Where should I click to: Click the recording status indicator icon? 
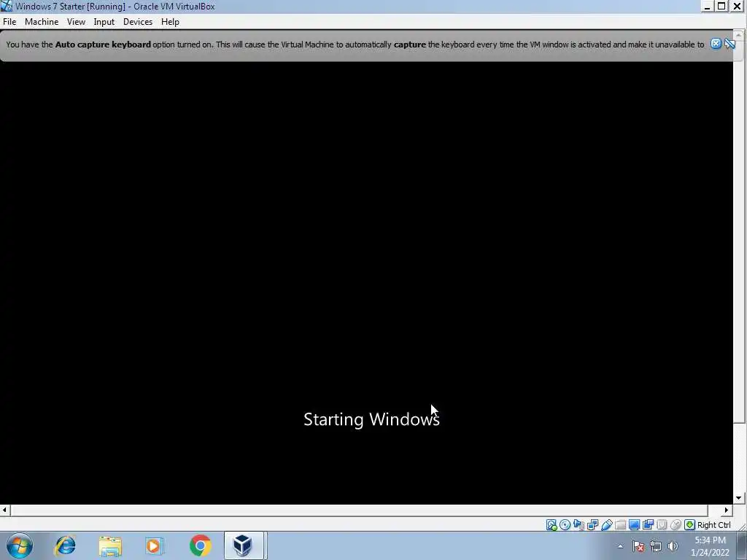648,525
